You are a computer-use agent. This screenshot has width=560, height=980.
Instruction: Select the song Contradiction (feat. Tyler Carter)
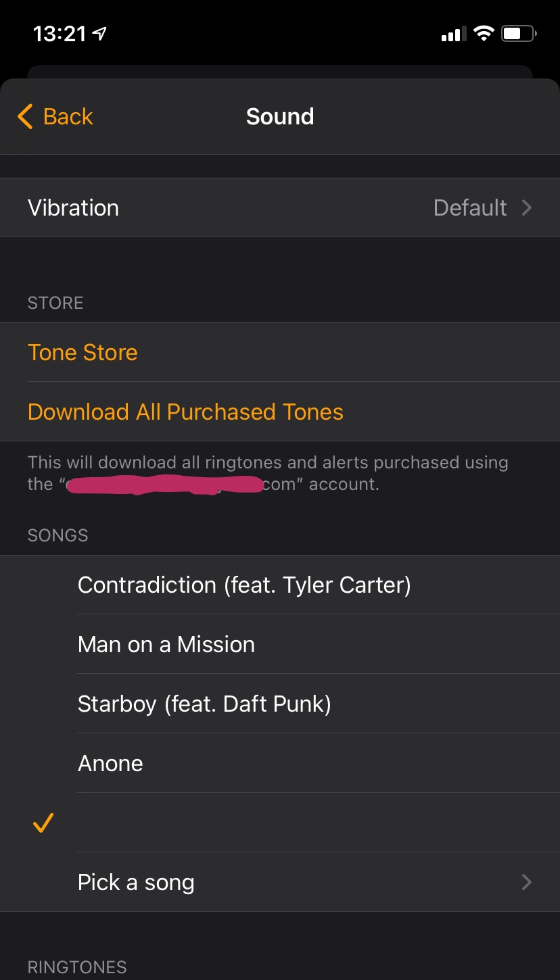[244, 585]
